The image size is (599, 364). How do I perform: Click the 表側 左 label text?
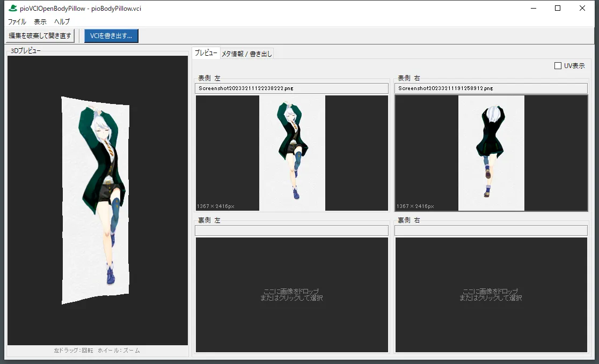click(209, 78)
